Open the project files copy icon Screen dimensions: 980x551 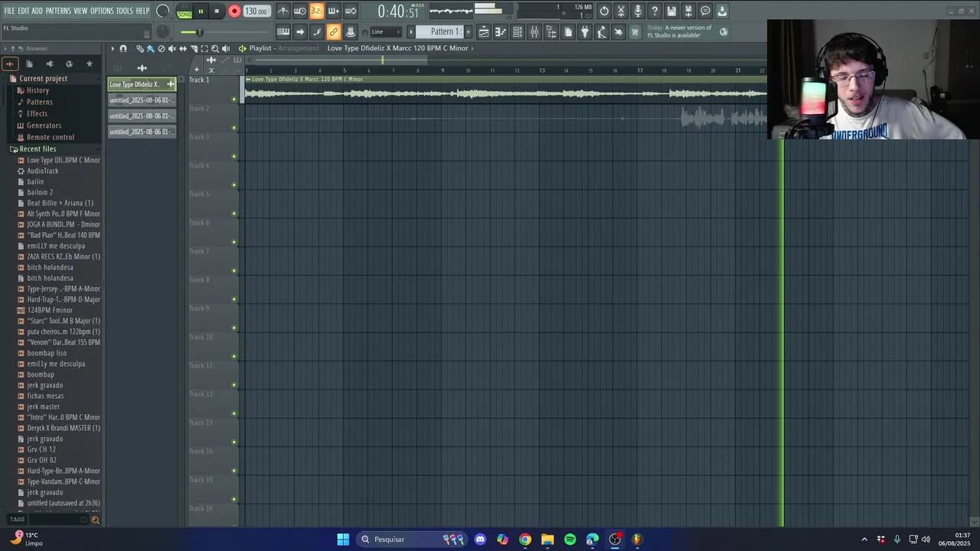[x=568, y=32]
